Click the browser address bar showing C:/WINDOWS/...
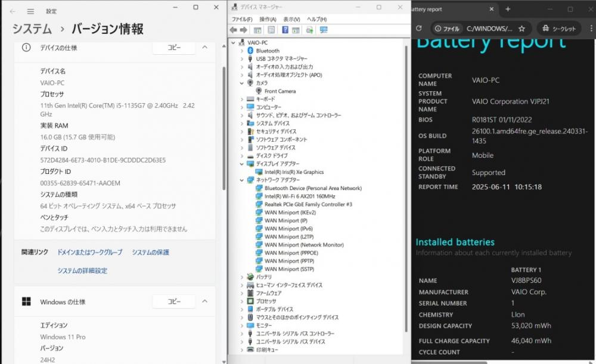This screenshot has height=364, width=596. click(x=489, y=29)
